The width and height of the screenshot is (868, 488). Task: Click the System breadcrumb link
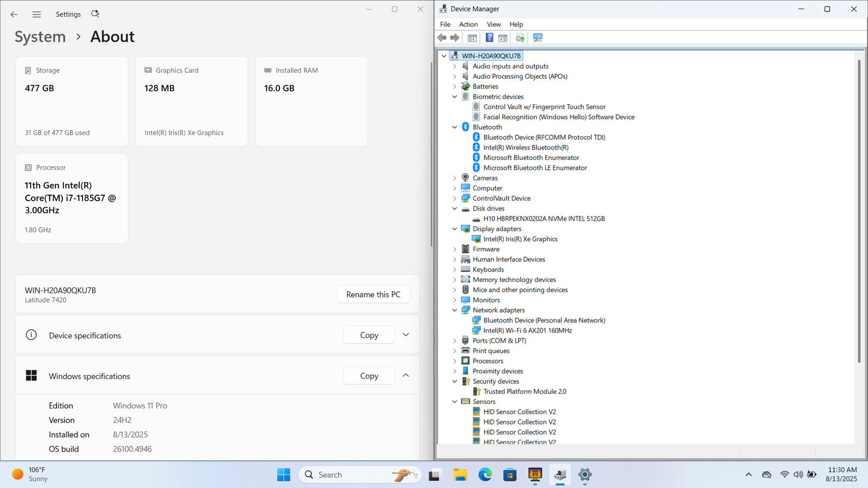(40, 37)
